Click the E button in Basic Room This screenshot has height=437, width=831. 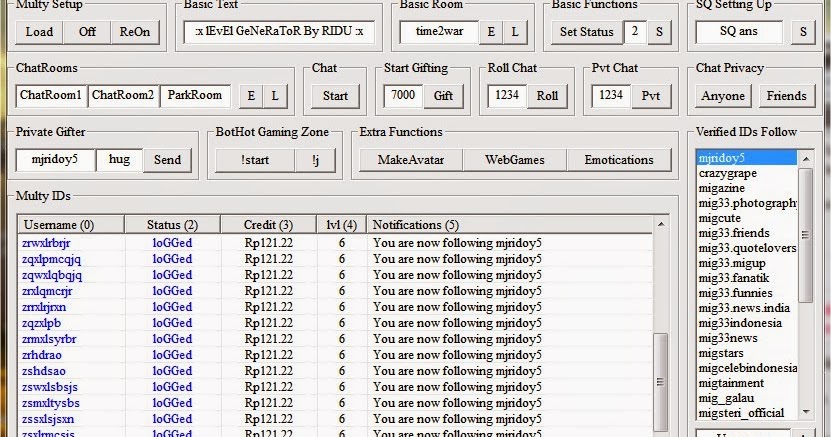click(x=491, y=32)
